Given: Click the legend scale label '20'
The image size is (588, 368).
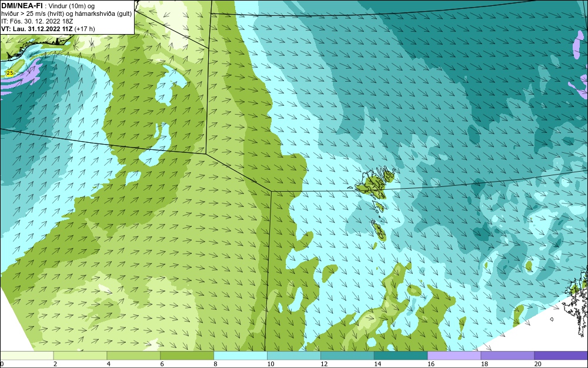Looking at the screenshot, I should click(x=538, y=364).
